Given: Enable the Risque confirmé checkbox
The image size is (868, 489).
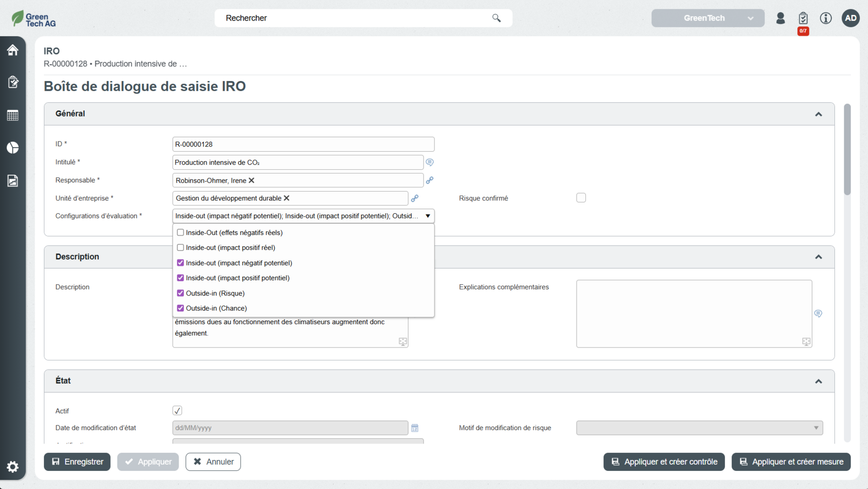Looking at the screenshot, I should coord(581,198).
